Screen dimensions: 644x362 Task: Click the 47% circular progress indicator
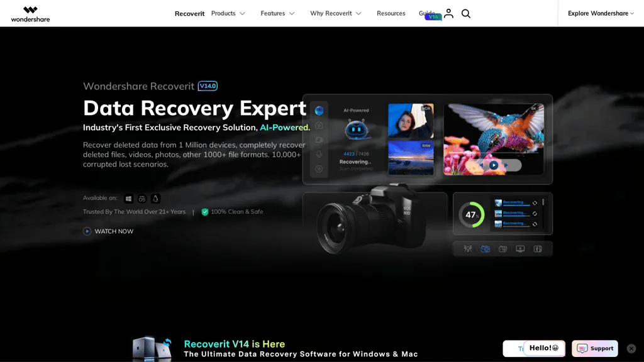[x=472, y=214]
